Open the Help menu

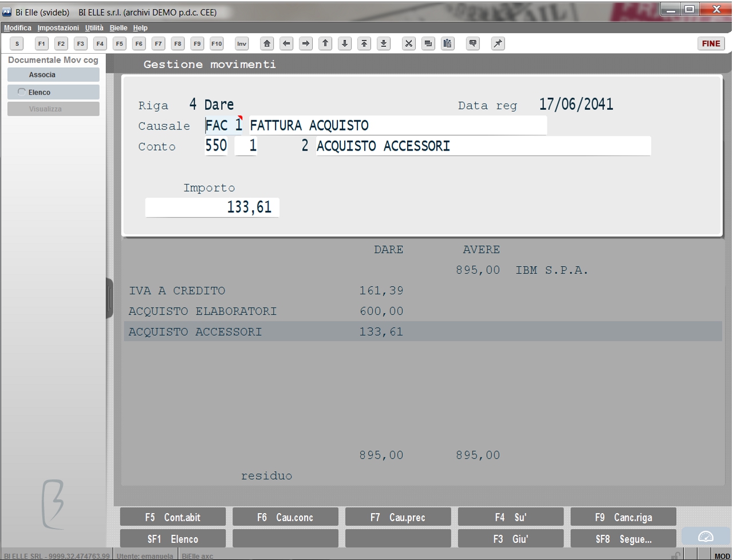tap(140, 27)
